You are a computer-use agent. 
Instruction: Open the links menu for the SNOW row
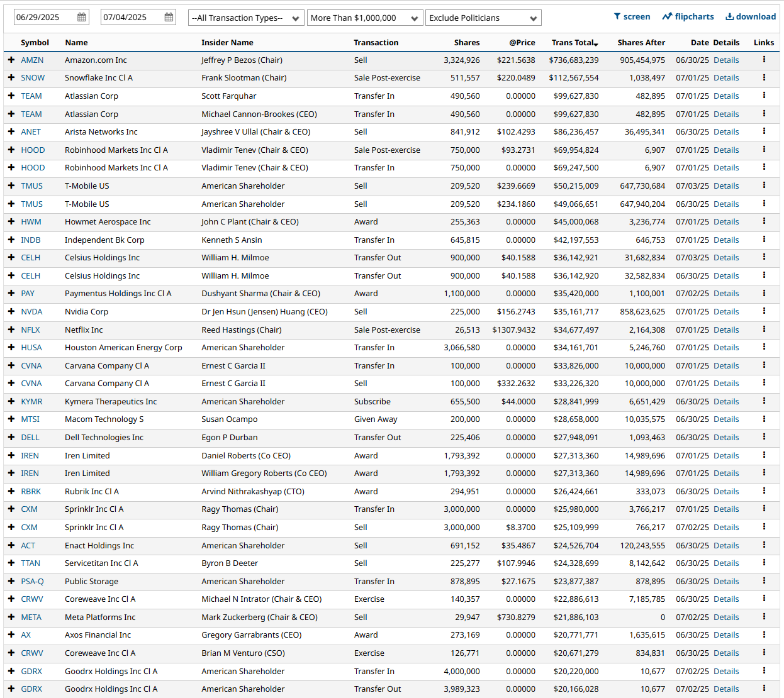tap(764, 78)
